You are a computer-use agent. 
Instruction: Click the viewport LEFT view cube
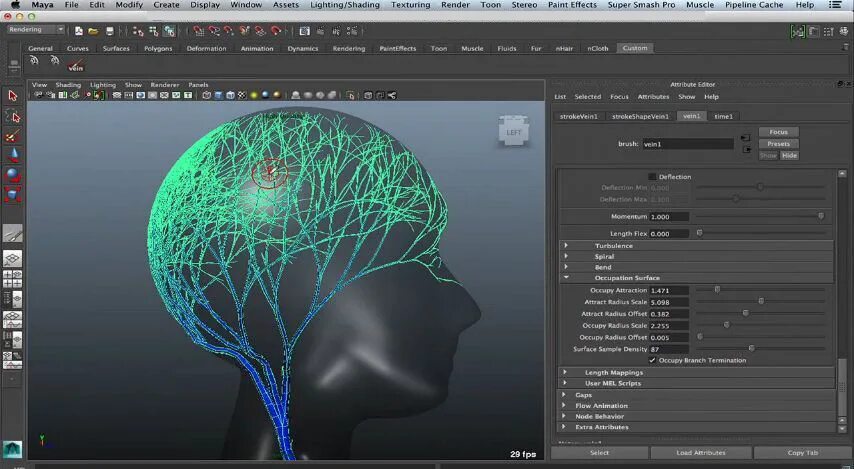tap(513, 133)
